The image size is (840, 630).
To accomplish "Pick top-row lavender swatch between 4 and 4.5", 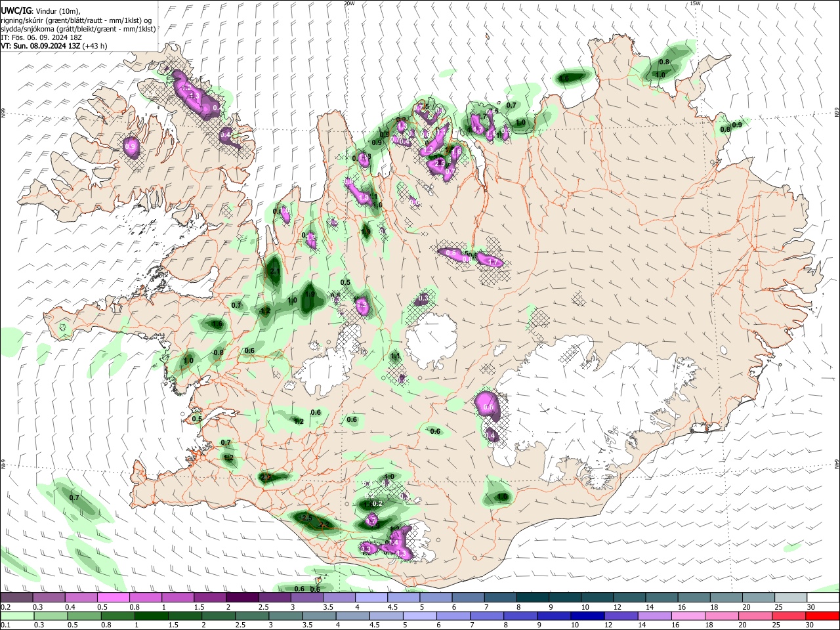I will tap(371, 598).
